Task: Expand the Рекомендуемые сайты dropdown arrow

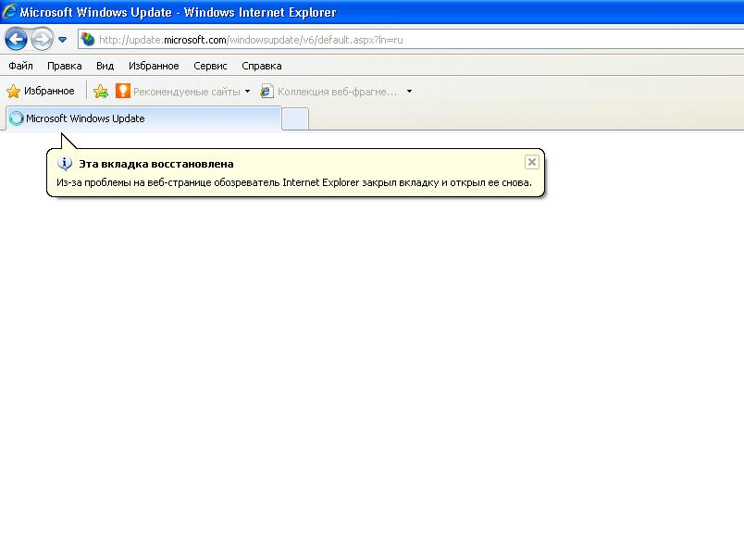Action: pyautogui.click(x=247, y=91)
